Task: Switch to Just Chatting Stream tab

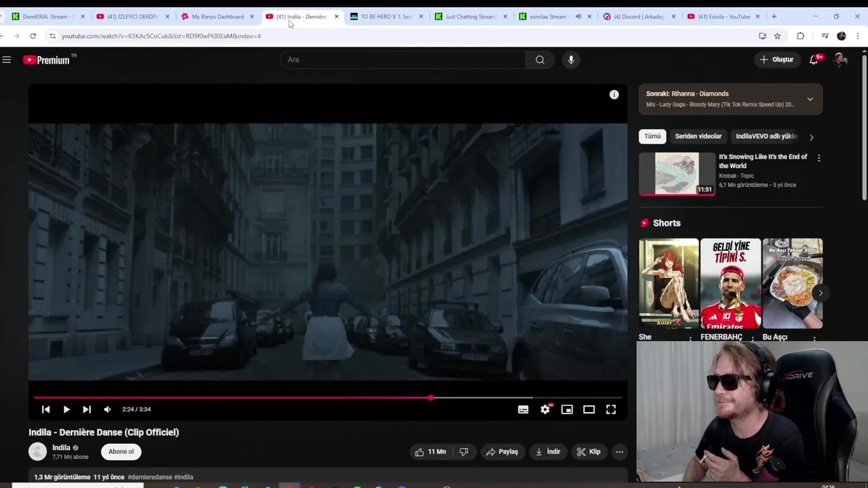Action: click(x=471, y=16)
